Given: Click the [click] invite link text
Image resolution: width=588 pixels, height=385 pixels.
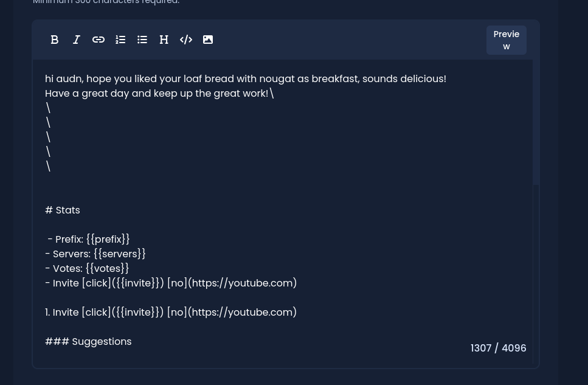Looking at the screenshot, I should click(96, 283).
